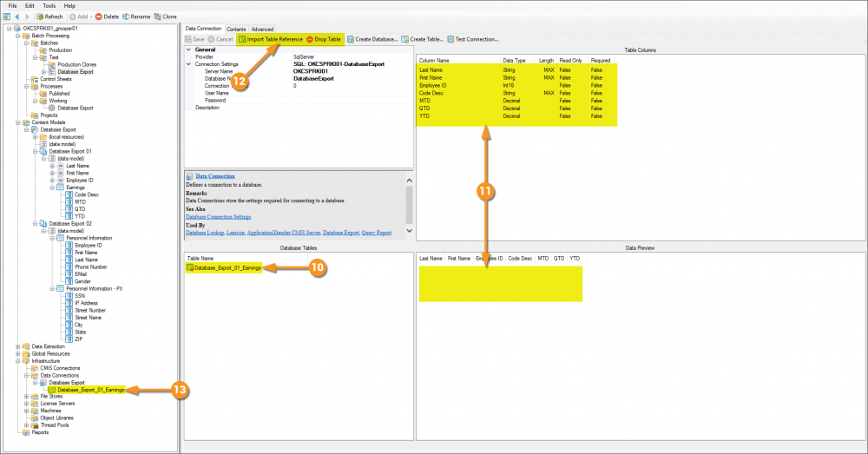Select the SSN field in the tree
Screen dimensions: 868x454
[x=80, y=296]
